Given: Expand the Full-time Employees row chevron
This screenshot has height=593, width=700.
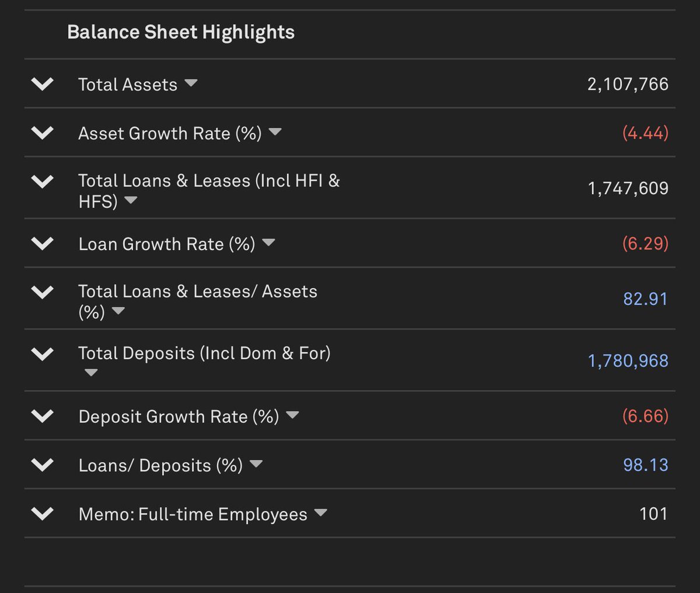Looking at the screenshot, I should point(43,514).
